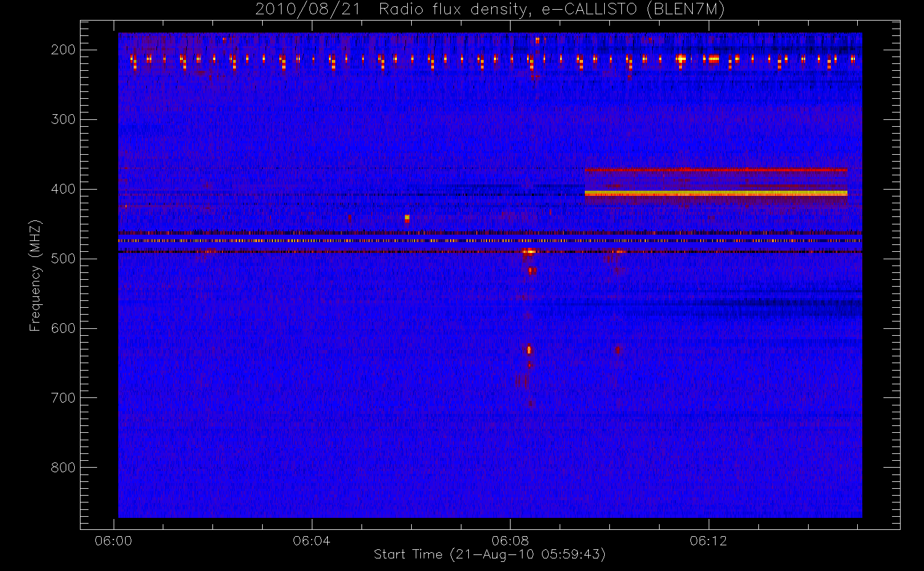Click the plot title '2010/08/21 Radio flux density, e-CALLISTO (BLEN7M)'

click(490, 9)
